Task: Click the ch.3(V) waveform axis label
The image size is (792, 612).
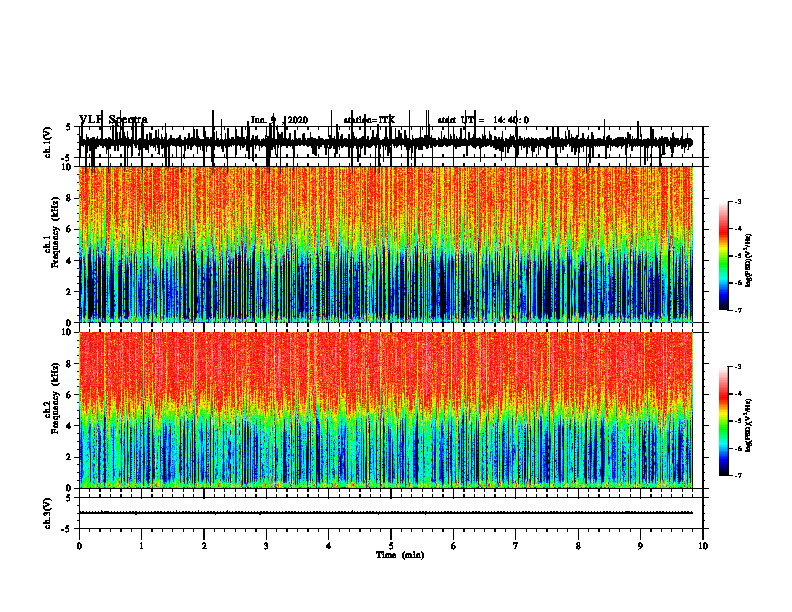Action: tap(48, 513)
